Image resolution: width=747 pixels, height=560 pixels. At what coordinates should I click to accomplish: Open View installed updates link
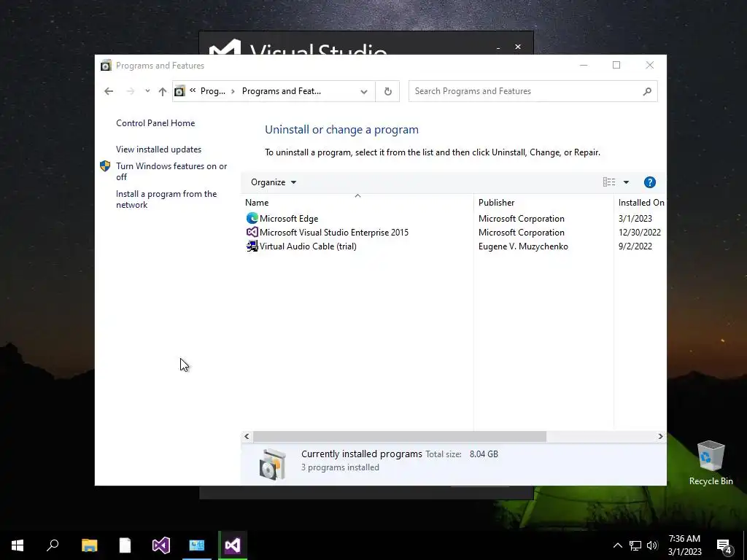point(158,149)
